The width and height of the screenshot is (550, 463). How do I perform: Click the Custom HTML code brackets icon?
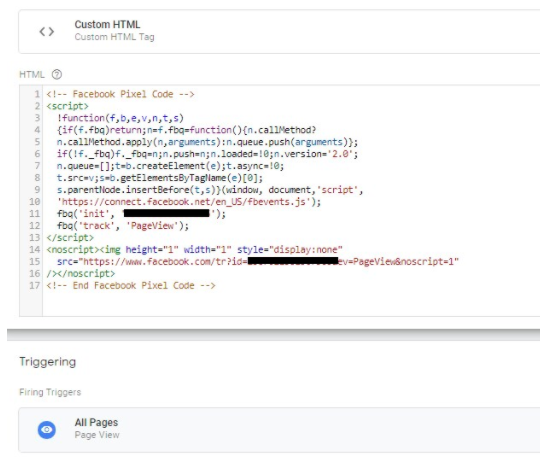point(47,32)
